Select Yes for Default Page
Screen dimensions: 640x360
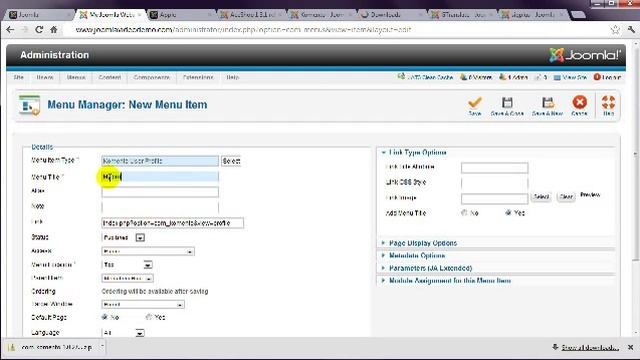click(x=149, y=317)
